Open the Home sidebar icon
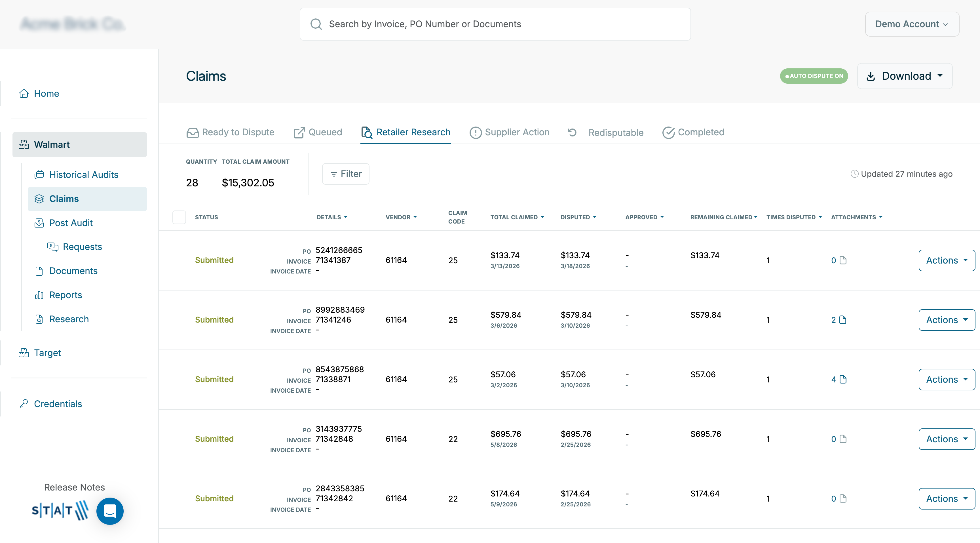980x543 pixels. click(x=23, y=93)
